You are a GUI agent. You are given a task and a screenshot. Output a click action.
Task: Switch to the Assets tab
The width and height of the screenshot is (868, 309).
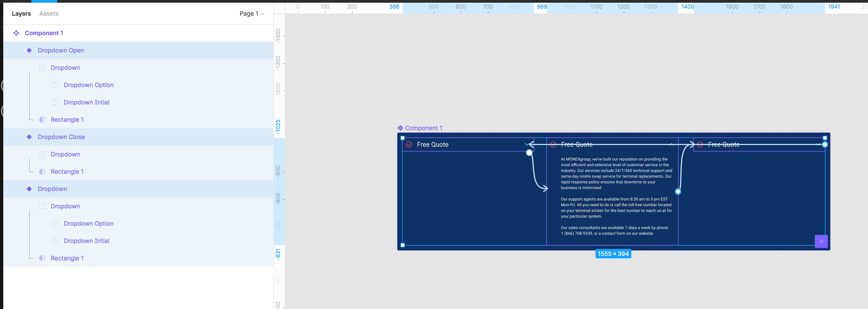click(x=49, y=14)
